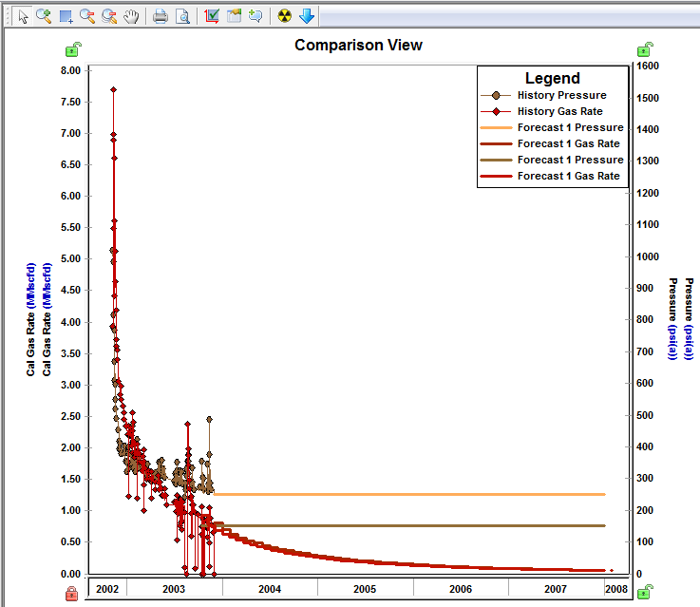Click the zoom out magnifier tool
700x607 pixels.
point(87,15)
